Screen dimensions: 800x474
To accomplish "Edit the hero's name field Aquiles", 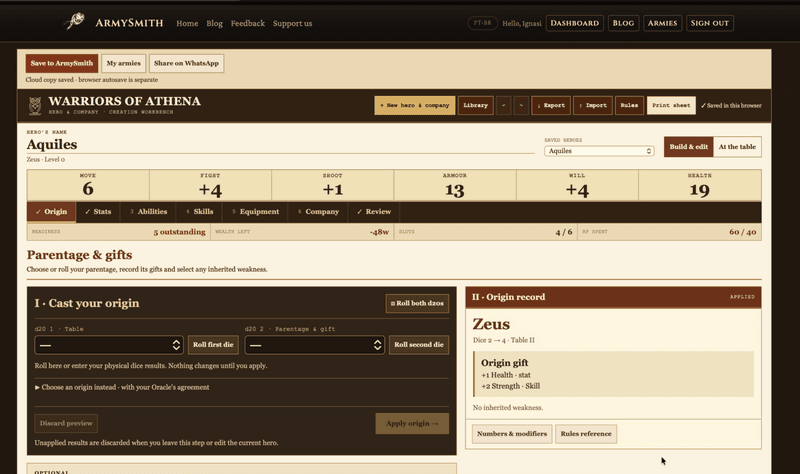I will click(x=281, y=145).
